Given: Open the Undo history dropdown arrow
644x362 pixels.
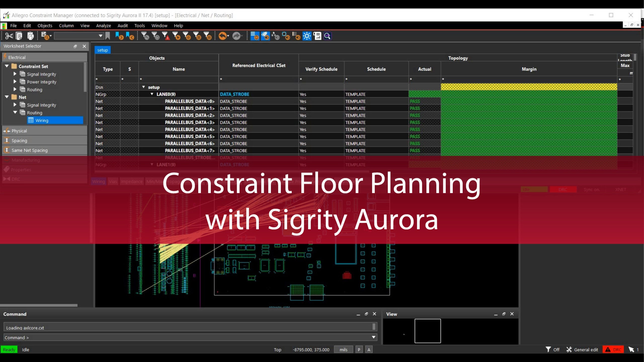Looking at the screenshot, I should (228, 36).
